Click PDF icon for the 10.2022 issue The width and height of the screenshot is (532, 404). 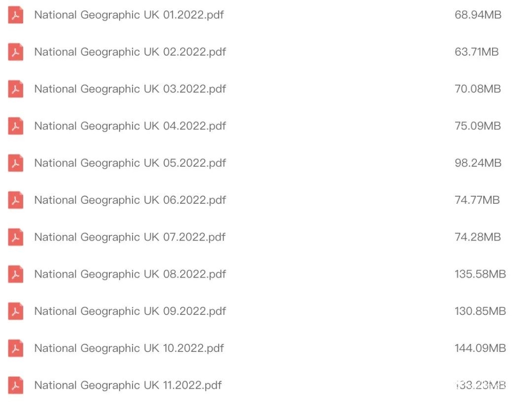16,348
